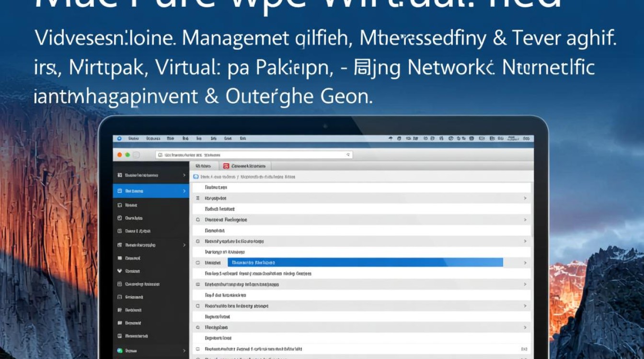Image resolution: width=644 pixels, height=359 pixels.
Task: Open the first text menu after the blue icon
Action: (x=133, y=138)
